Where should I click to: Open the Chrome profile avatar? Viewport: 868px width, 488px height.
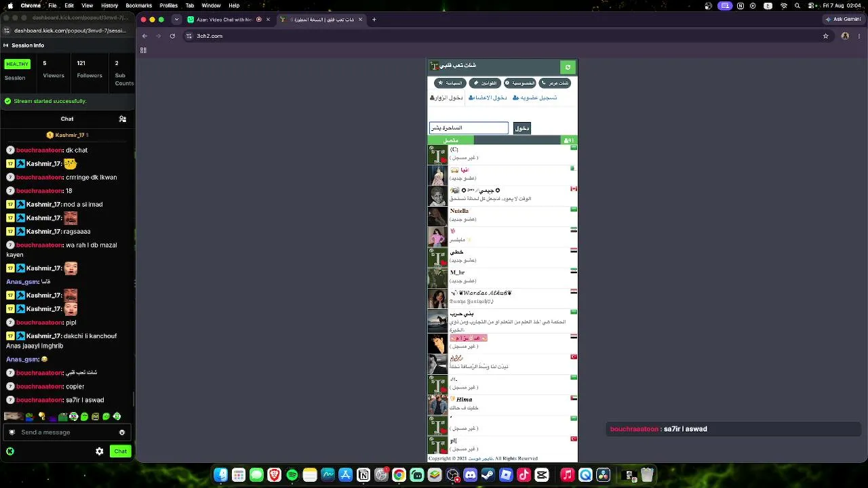(x=845, y=36)
